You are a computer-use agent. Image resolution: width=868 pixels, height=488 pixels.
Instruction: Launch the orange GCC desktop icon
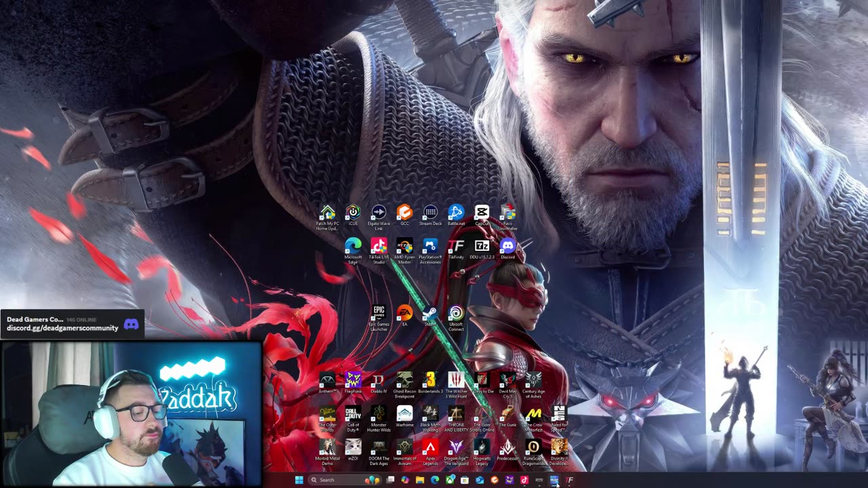tap(404, 216)
